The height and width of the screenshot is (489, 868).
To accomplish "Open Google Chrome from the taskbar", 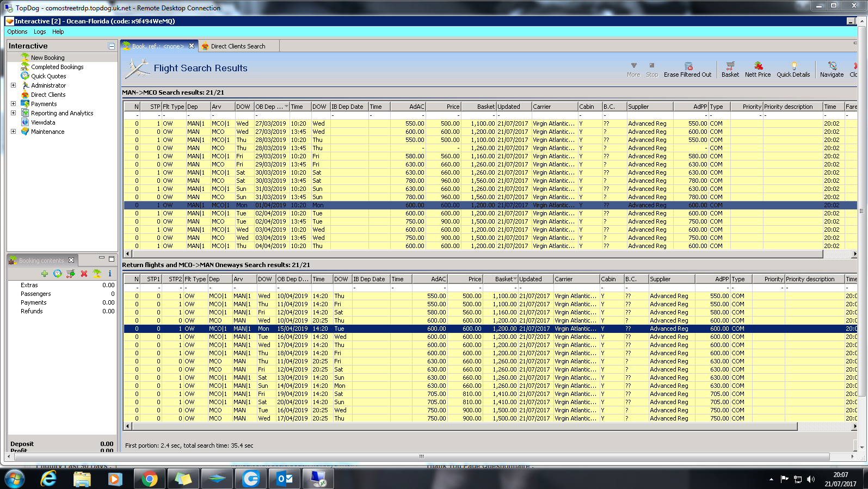I will tap(149, 479).
